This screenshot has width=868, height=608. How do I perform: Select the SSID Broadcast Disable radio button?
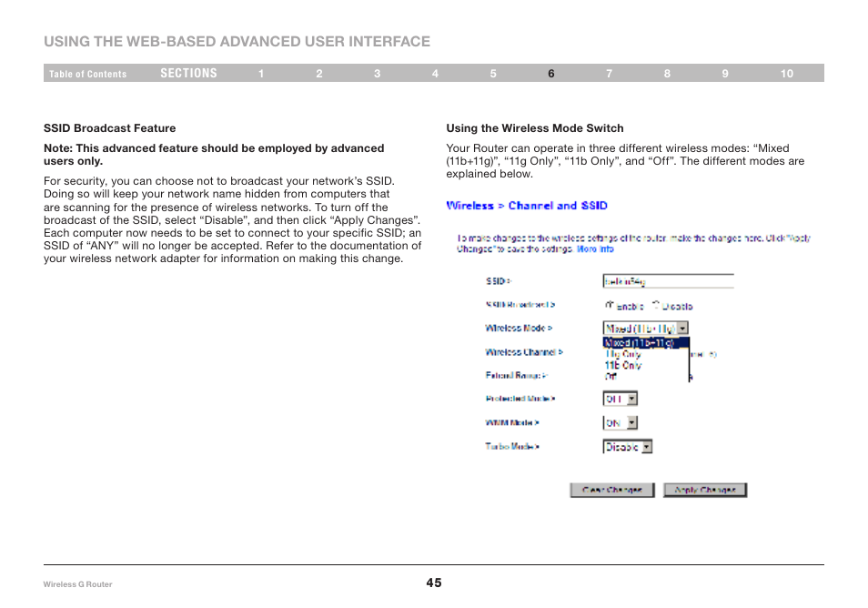pyautogui.click(x=656, y=305)
